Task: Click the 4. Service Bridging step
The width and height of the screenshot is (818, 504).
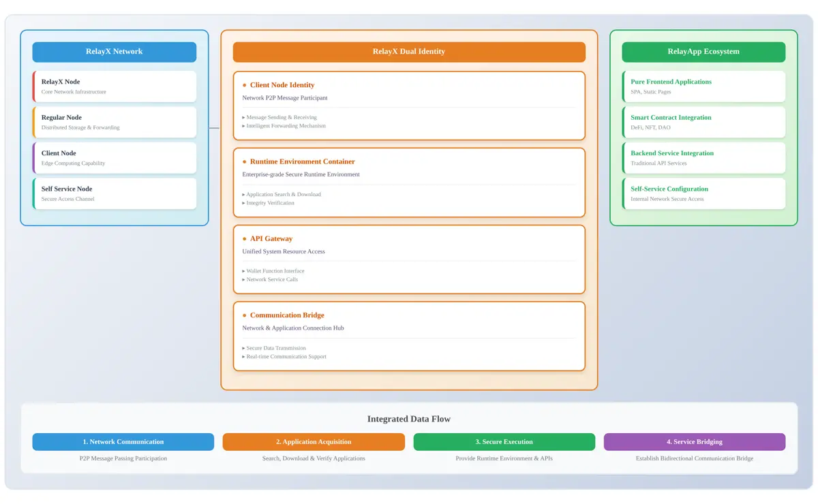Action: (x=694, y=442)
